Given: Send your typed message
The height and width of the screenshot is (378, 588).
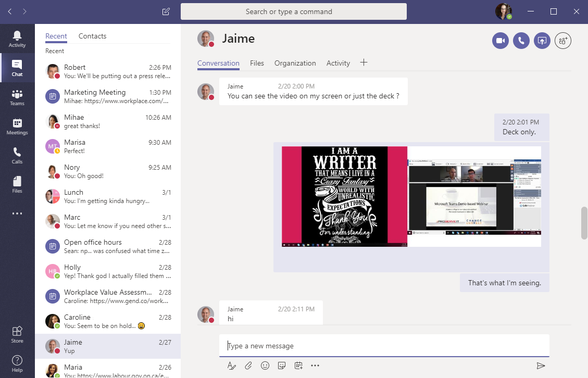Looking at the screenshot, I should coord(541,365).
